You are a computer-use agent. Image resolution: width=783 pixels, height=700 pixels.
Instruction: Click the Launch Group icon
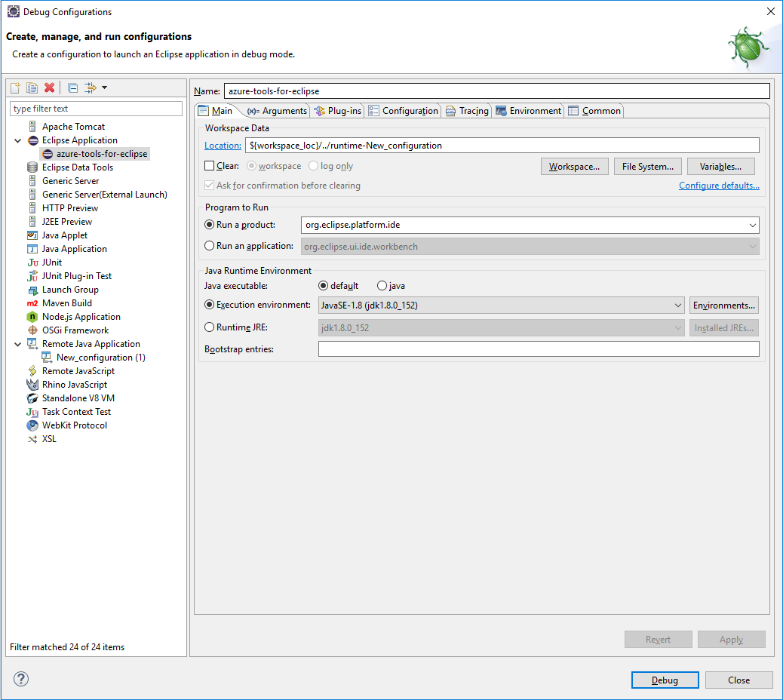[x=32, y=290]
